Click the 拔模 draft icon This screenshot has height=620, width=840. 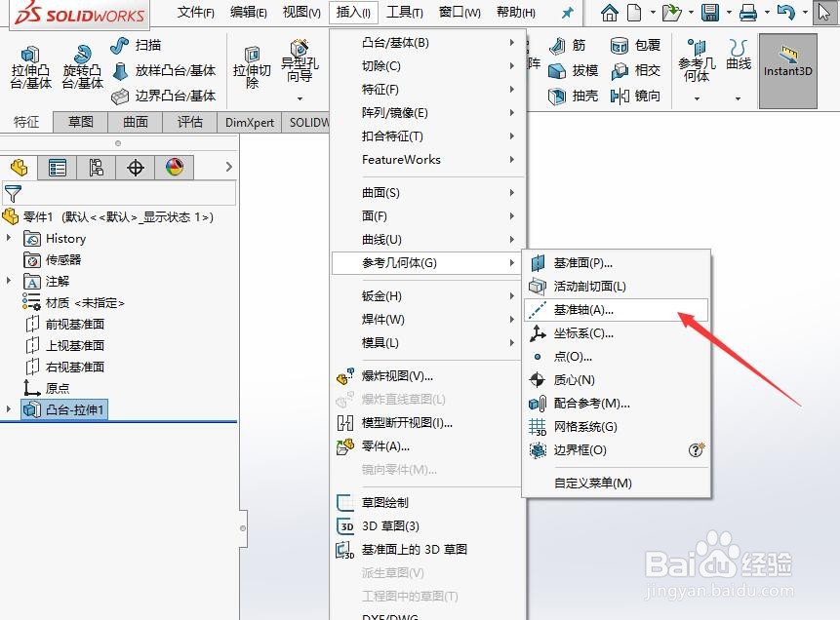click(583, 69)
